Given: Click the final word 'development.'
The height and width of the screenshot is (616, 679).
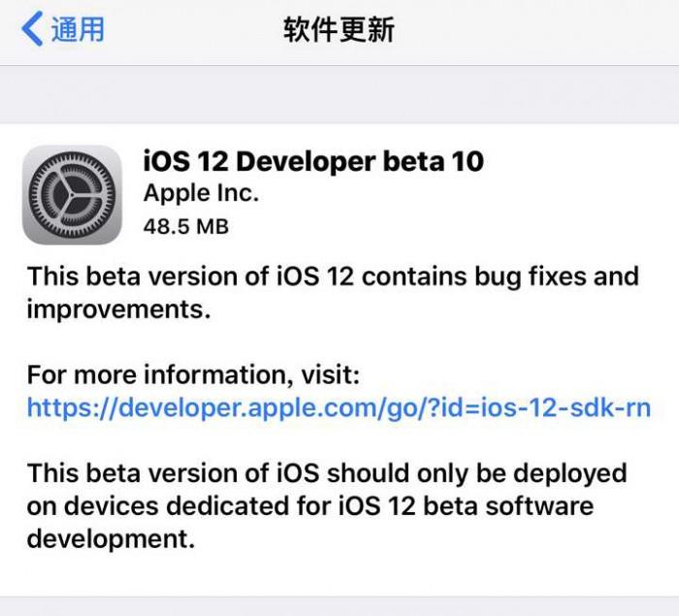Looking at the screenshot, I should (x=111, y=539).
